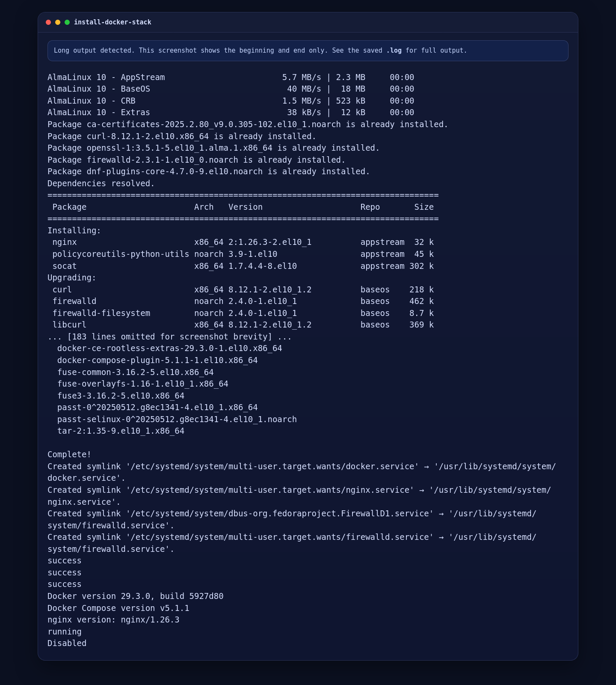
Task: Click the libcurl upgrade row
Action: pos(243,325)
